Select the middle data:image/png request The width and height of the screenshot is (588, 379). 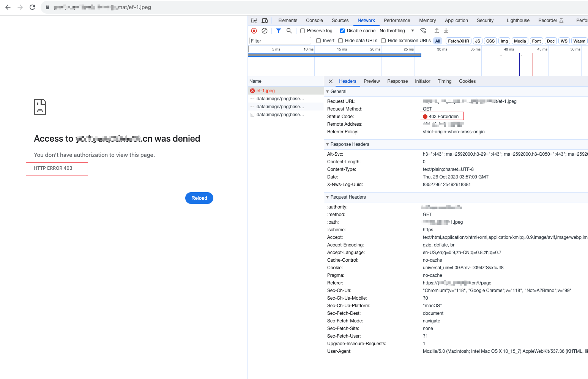tap(286, 107)
